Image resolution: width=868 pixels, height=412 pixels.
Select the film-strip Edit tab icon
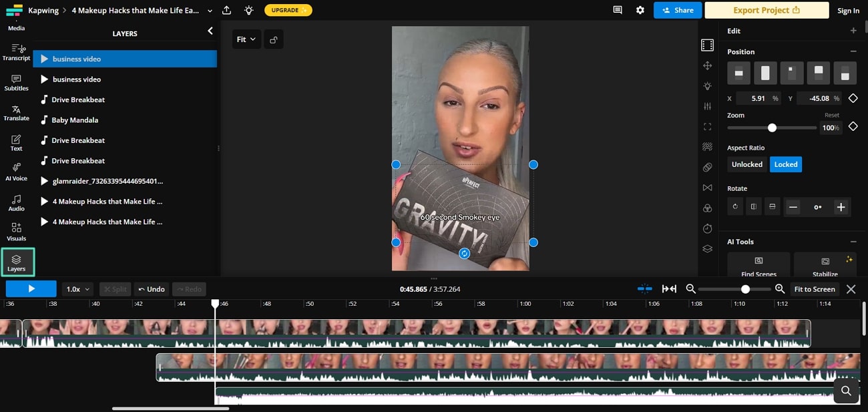tap(707, 45)
